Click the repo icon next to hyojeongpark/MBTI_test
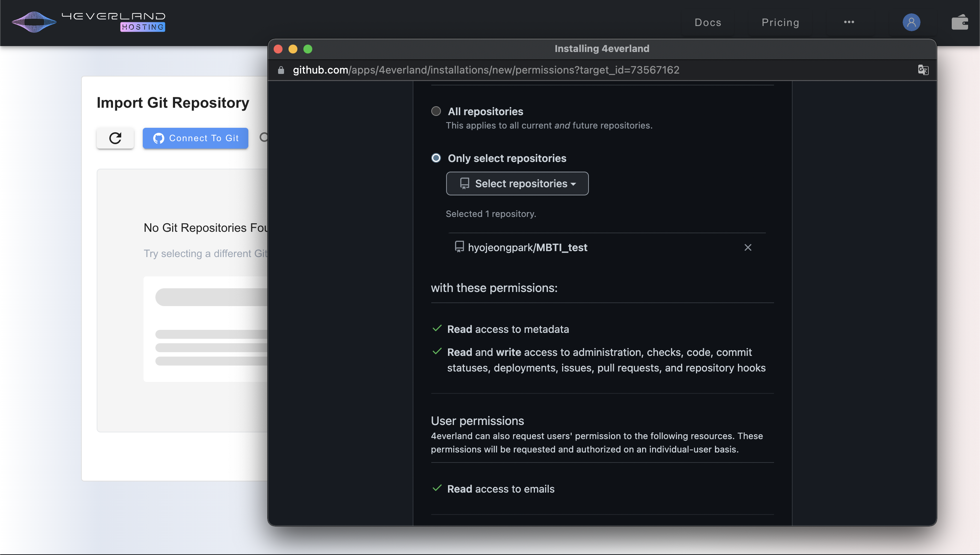The image size is (980, 555). (459, 247)
